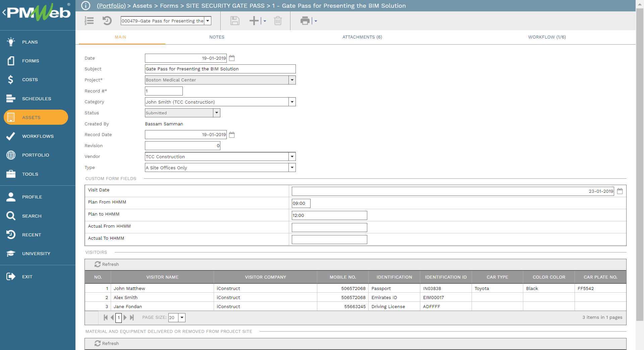Image resolution: width=644 pixels, height=350 pixels.
Task: Click the next page arrow in visitors list
Action: 125,317
